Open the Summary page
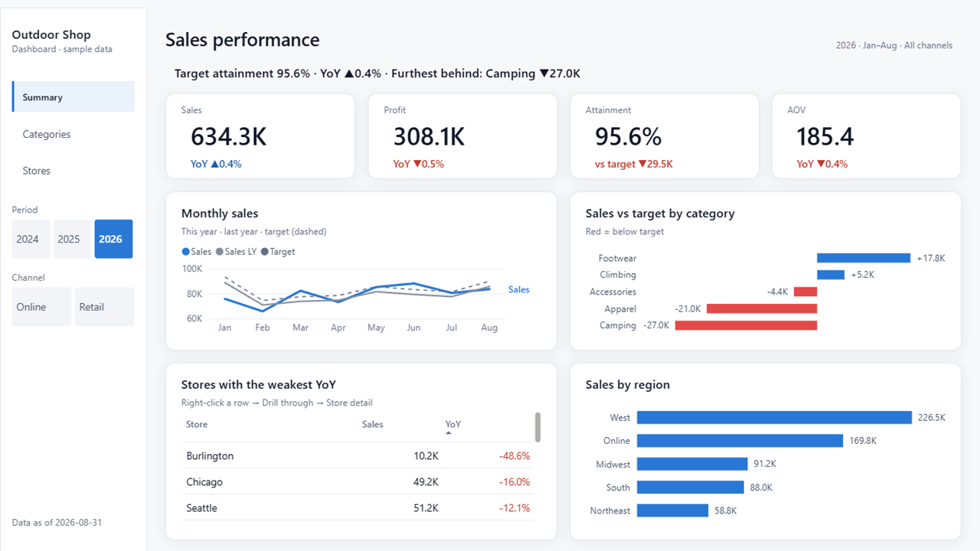Screen dimensions: 980x551 [x=73, y=97]
